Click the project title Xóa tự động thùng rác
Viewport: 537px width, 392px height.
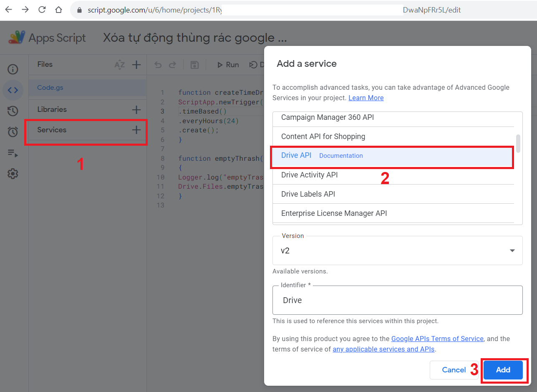pyautogui.click(x=195, y=38)
